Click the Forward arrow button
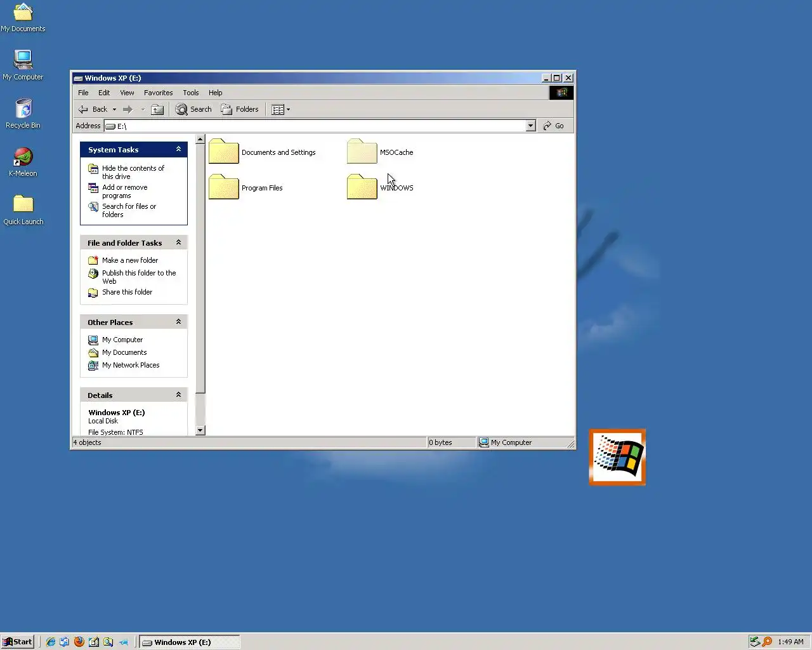Viewport: 812px width, 650px height. coord(128,109)
